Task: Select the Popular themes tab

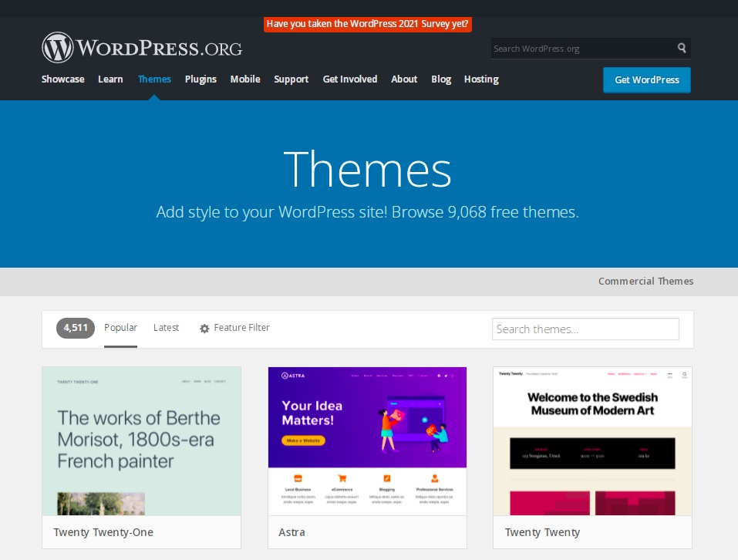Action: tap(120, 328)
